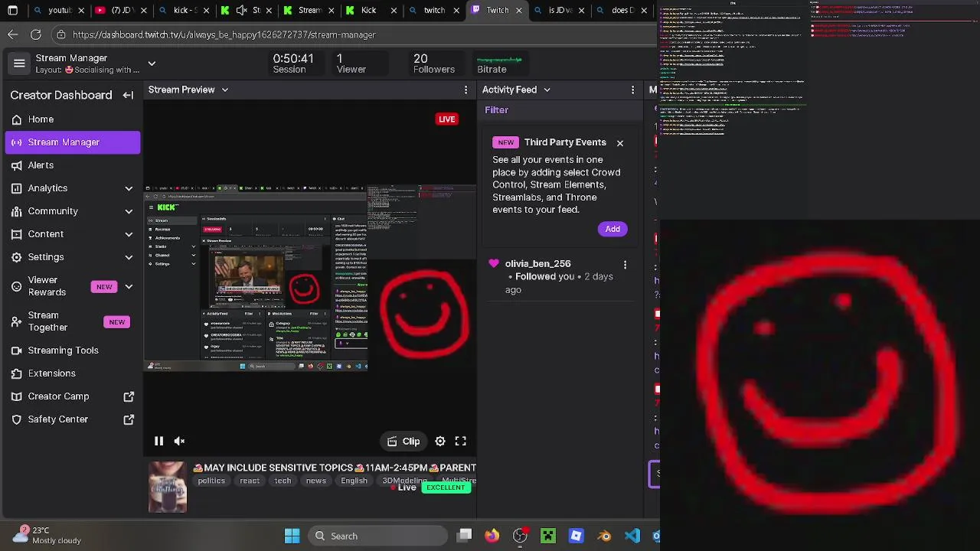The width and height of the screenshot is (980, 551).
Task: Select Stream Manager in the sidebar
Action: (x=73, y=142)
